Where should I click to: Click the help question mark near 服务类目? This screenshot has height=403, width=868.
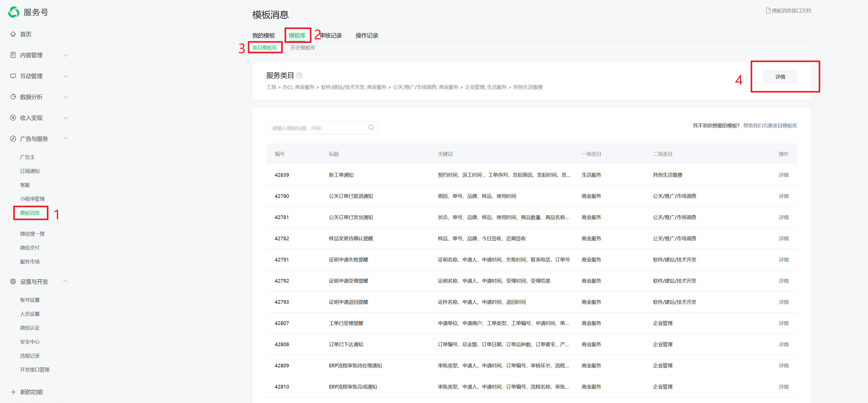(x=299, y=75)
